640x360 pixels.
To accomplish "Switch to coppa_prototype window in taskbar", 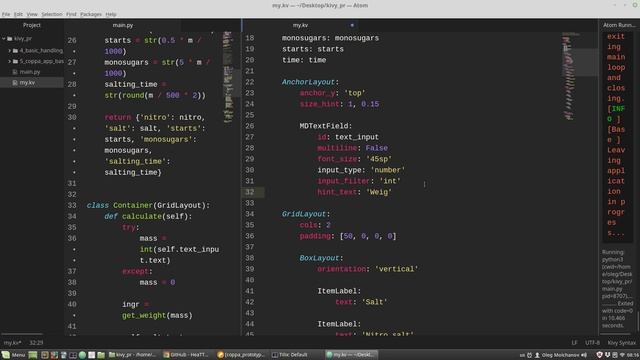I will point(241,355).
